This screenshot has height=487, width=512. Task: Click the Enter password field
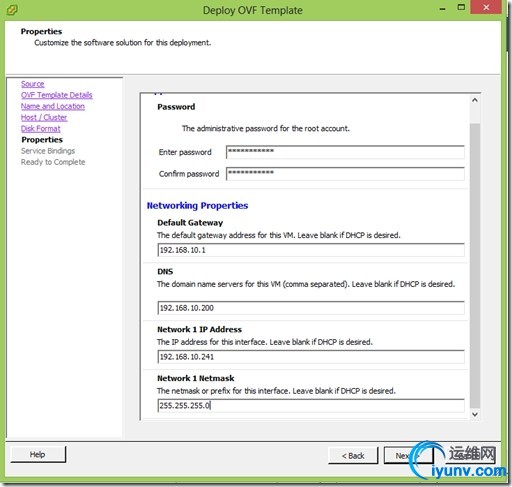point(345,152)
